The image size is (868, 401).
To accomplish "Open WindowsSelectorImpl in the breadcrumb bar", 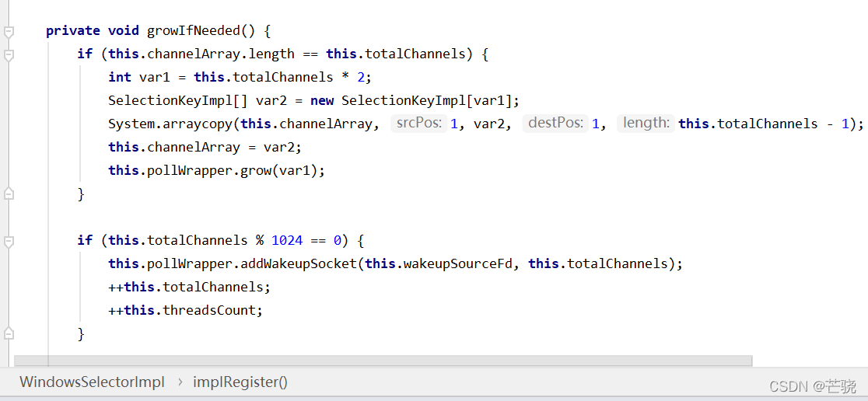I will (x=92, y=382).
